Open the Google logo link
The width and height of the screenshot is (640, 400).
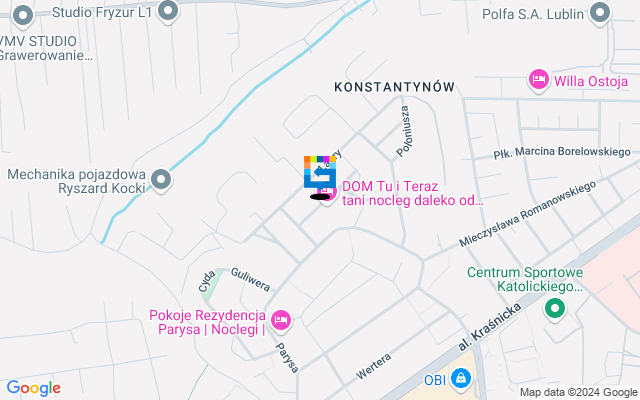[x=33, y=388]
